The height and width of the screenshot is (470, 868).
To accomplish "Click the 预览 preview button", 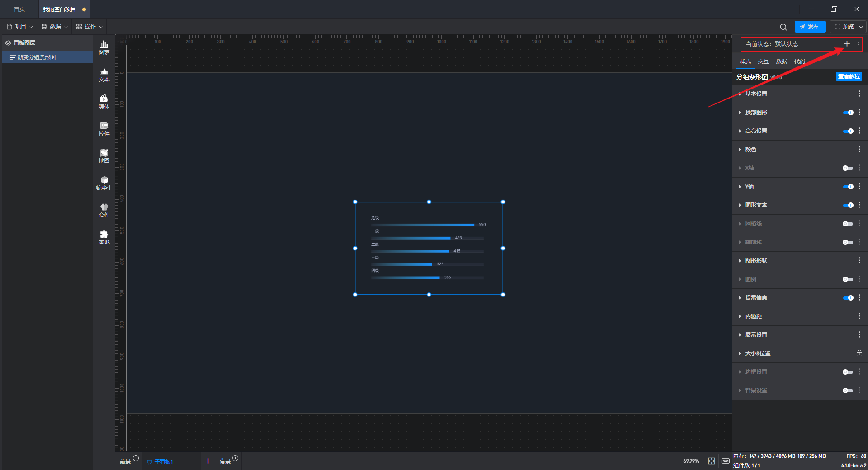I will tap(844, 27).
